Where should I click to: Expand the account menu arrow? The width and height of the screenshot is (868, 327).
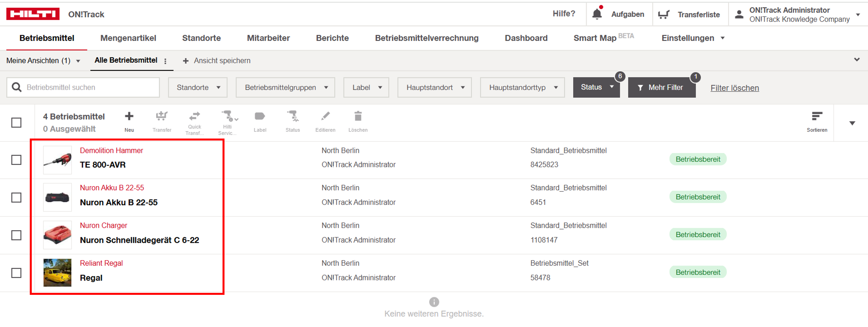[858, 14]
